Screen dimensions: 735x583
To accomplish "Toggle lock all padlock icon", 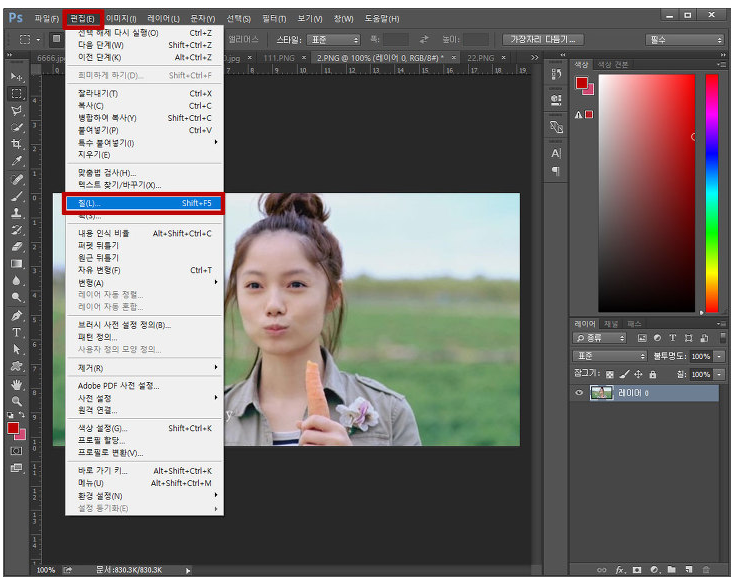I will pyautogui.click(x=652, y=374).
